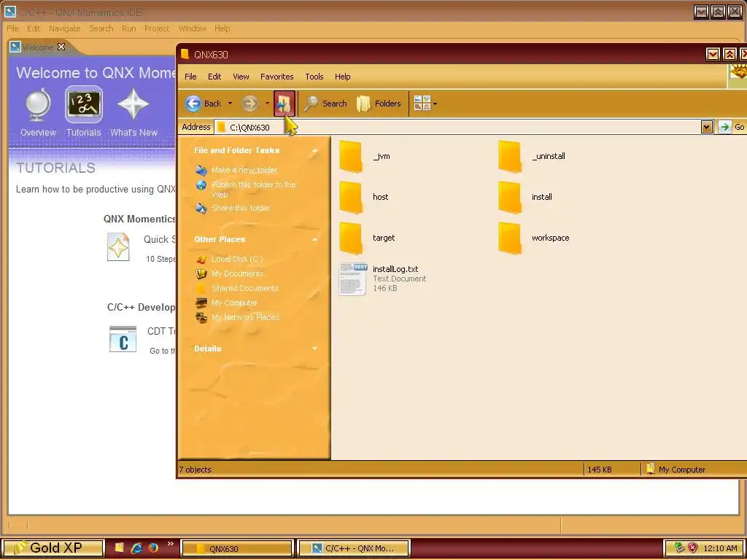Expand quick launch overflow chevron
This screenshot has height=560, width=747.
171,544
